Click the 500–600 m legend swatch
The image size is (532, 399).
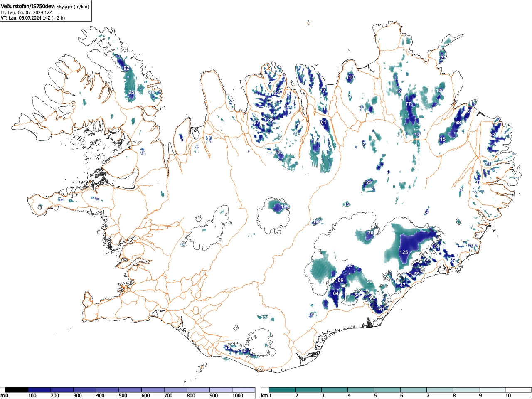[x=130, y=390]
